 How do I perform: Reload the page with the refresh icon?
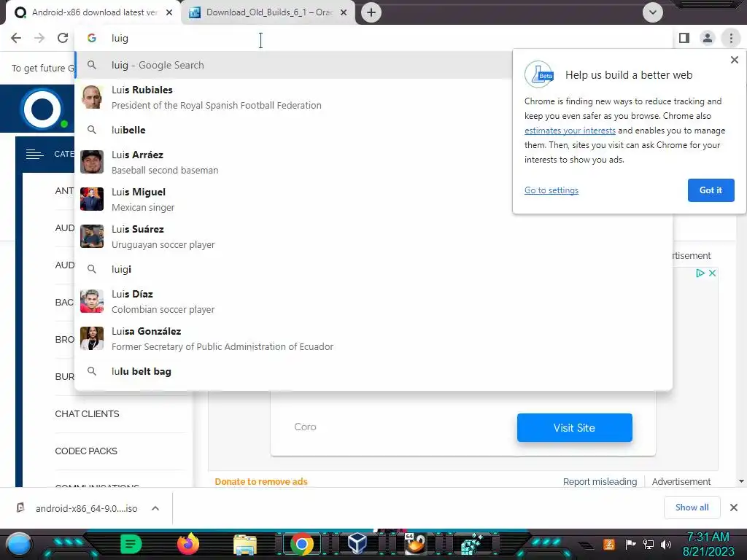[x=63, y=38]
